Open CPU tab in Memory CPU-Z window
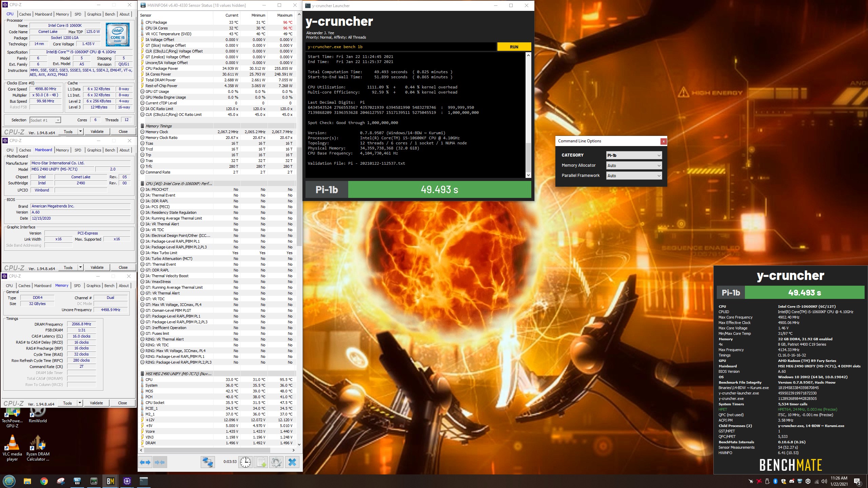 click(9, 286)
